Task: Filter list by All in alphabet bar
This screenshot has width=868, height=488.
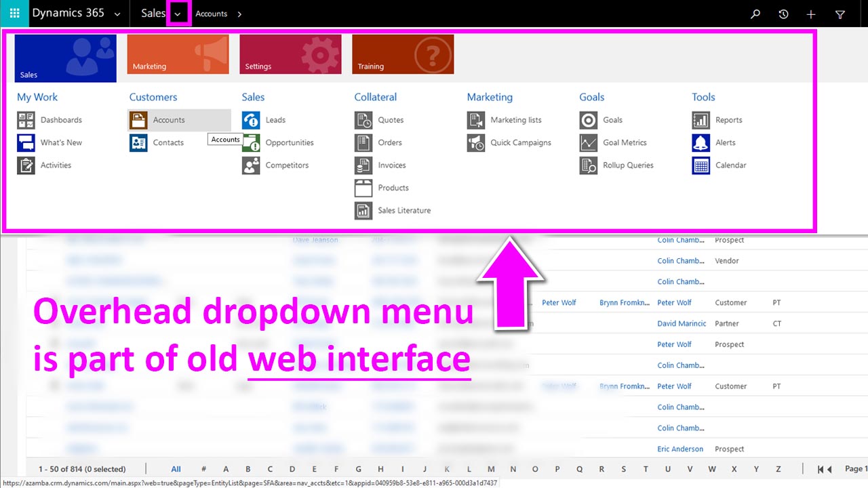Action: (176, 469)
